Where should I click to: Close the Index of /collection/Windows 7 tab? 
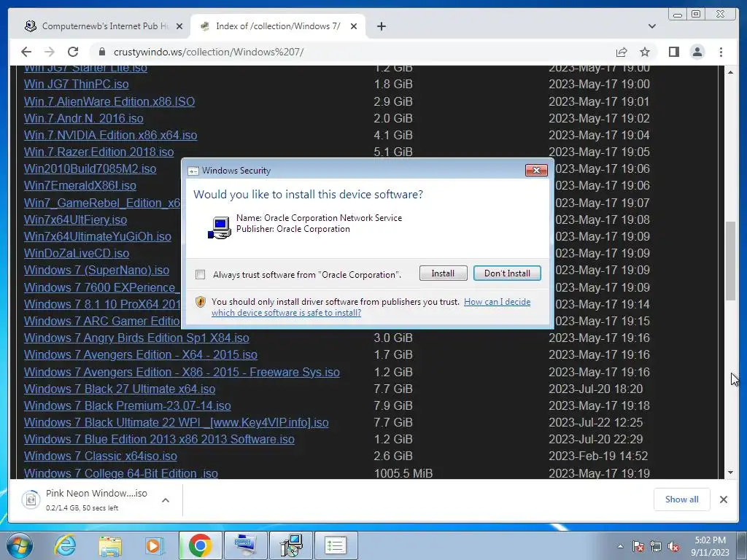(354, 26)
